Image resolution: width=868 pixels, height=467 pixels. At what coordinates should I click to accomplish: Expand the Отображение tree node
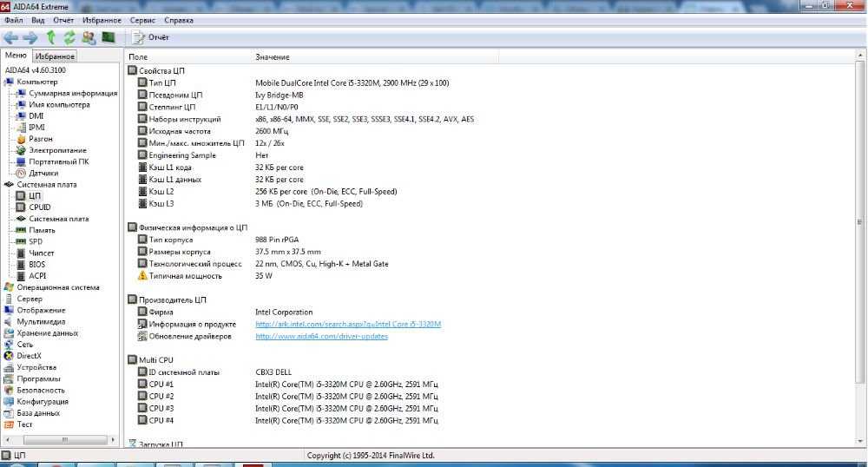tap(41, 310)
